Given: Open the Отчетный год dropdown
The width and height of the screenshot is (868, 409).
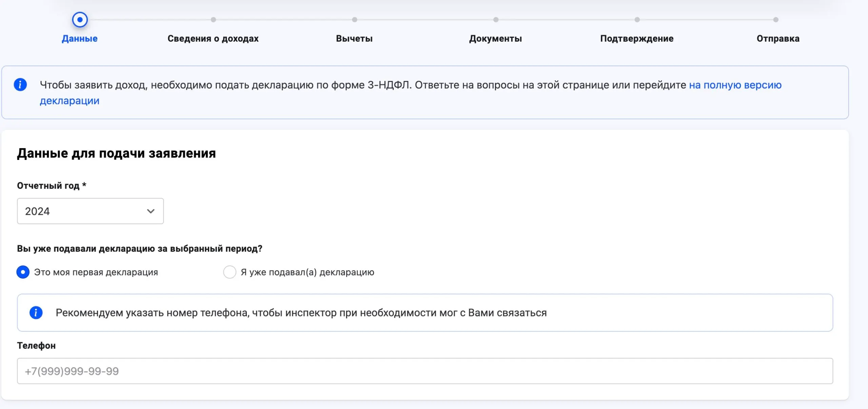Looking at the screenshot, I should point(90,211).
